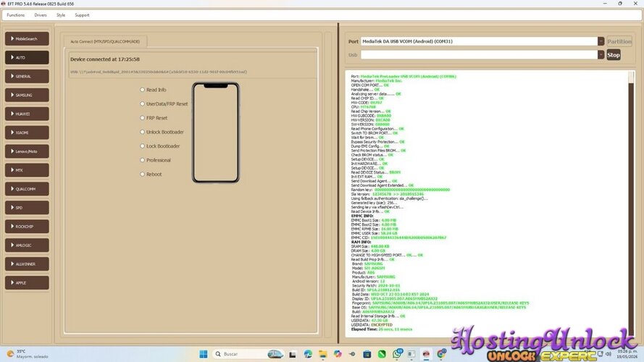The image size is (644, 362).
Task: Open the Usb dropdown arrow
Action: click(601, 54)
